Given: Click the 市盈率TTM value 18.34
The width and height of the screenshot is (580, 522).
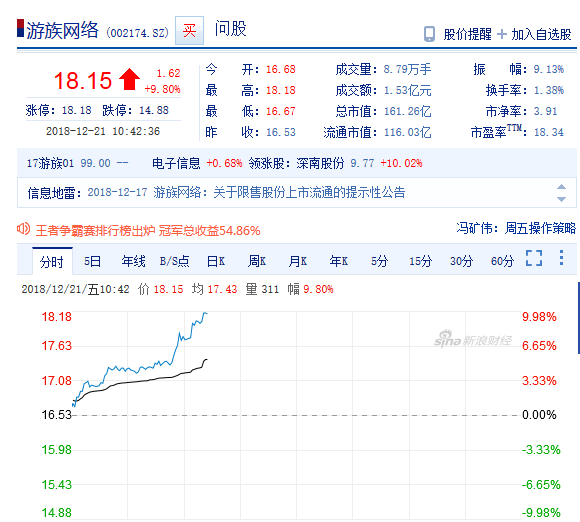Looking at the screenshot, I should [x=549, y=132].
